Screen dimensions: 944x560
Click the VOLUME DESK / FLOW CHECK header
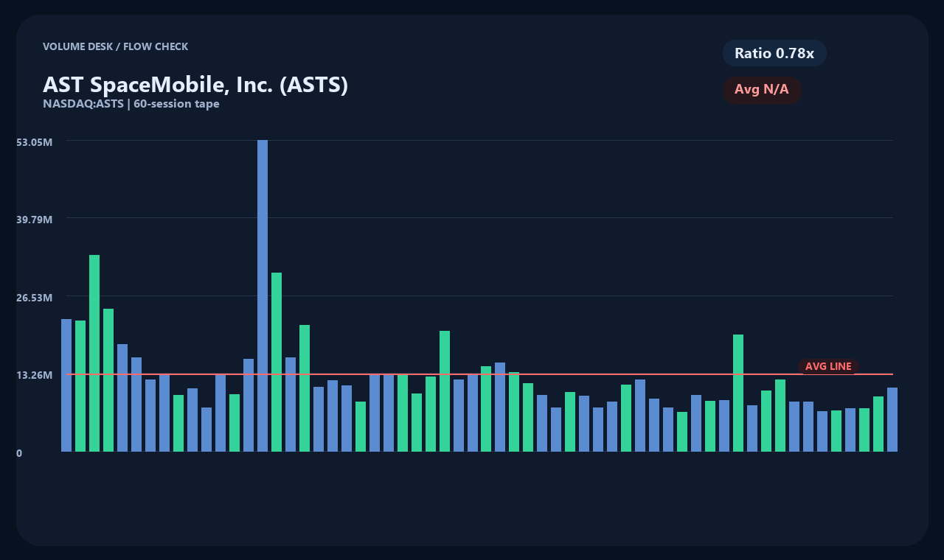tap(115, 46)
